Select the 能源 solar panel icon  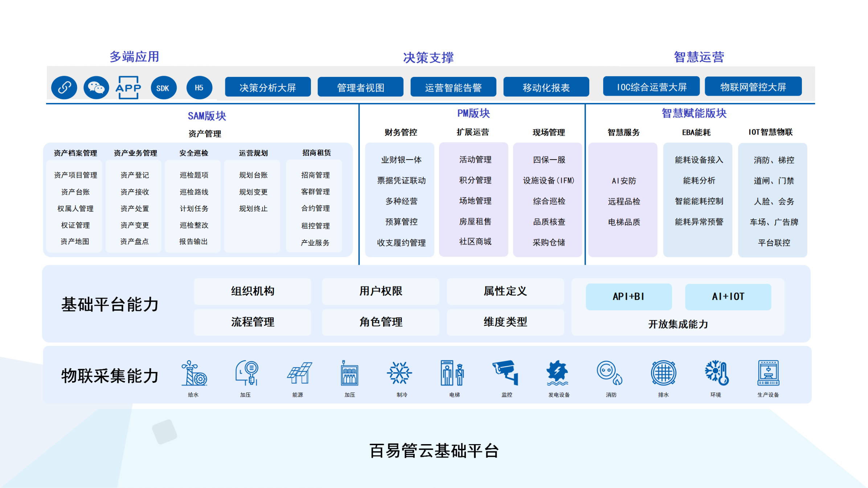[299, 373]
